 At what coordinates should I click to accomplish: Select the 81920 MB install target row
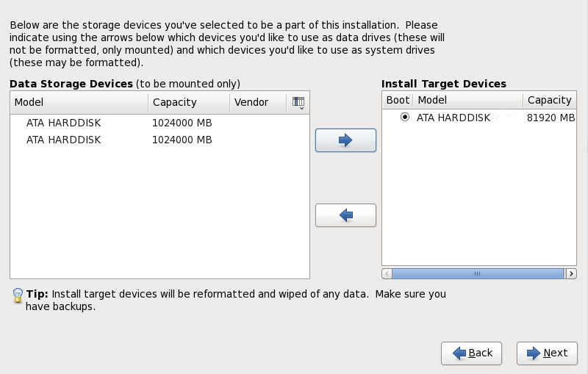pos(478,117)
